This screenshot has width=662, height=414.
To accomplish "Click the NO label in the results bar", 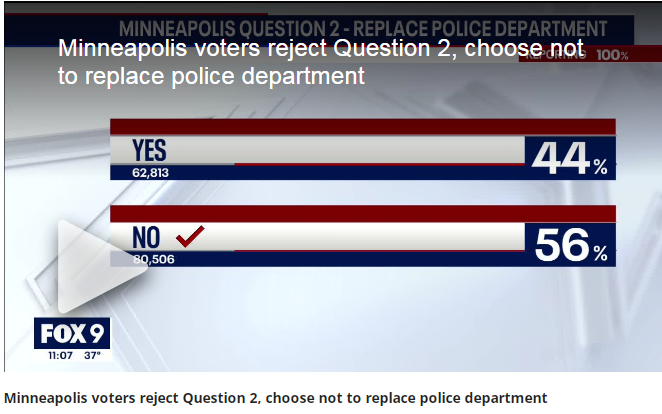I will [x=146, y=237].
